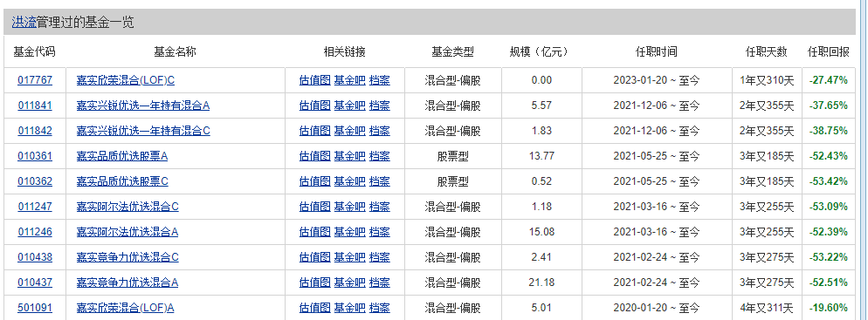Open 基金吧 for fund 011842
Screen dimensions: 868x320
[x=350, y=131]
